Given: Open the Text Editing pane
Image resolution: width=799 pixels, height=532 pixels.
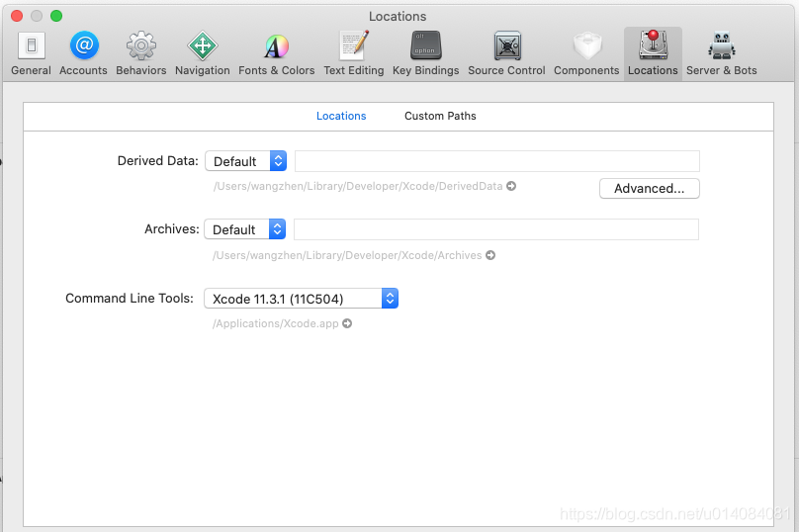Looking at the screenshot, I should pyautogui.click(x=354, y=53).
